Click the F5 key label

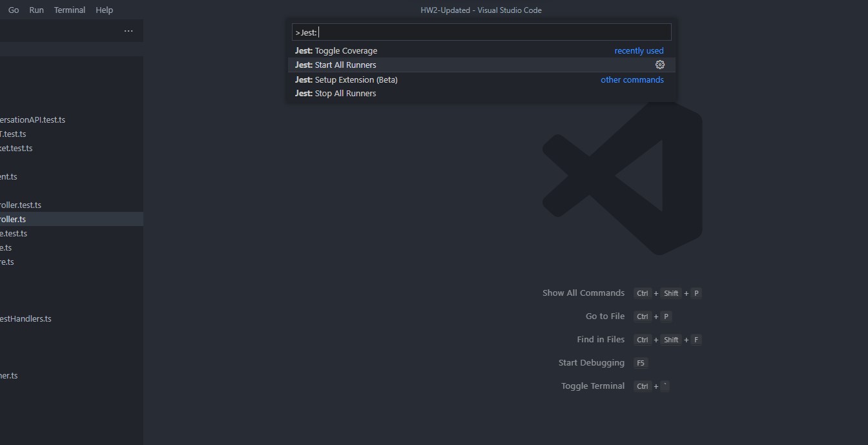(x=641, y=363)
